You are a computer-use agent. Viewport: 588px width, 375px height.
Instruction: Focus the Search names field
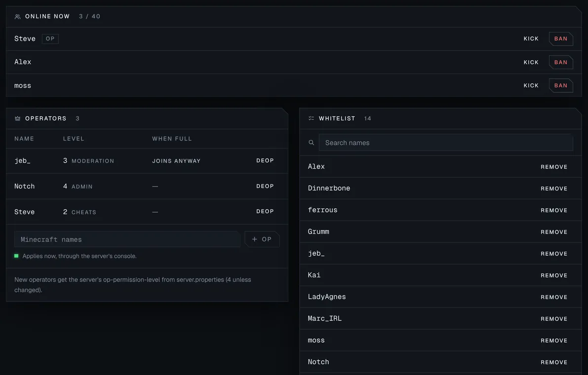point(446,143)
